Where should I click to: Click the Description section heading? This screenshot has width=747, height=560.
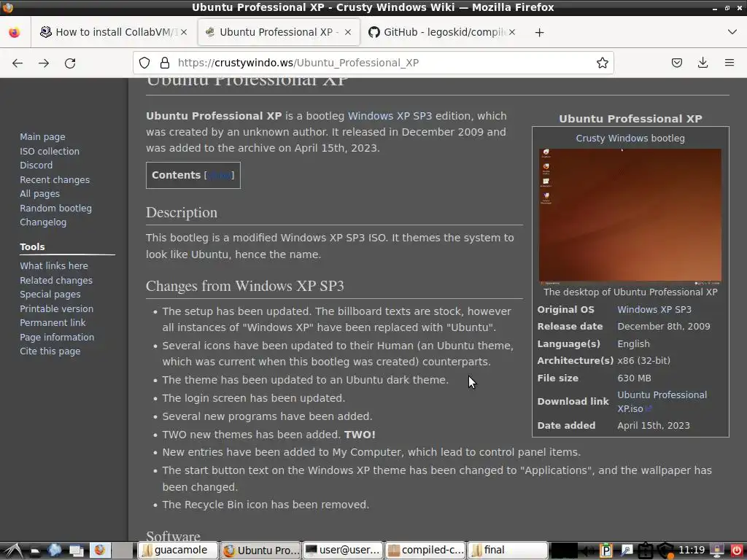coord(182,212)
